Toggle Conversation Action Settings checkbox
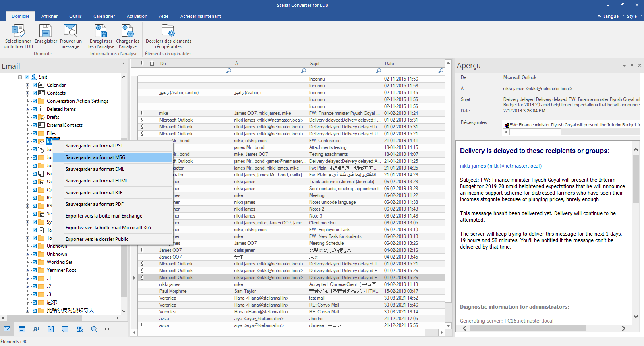Screen dimensions: 644x346 click(x=35, y=101)
